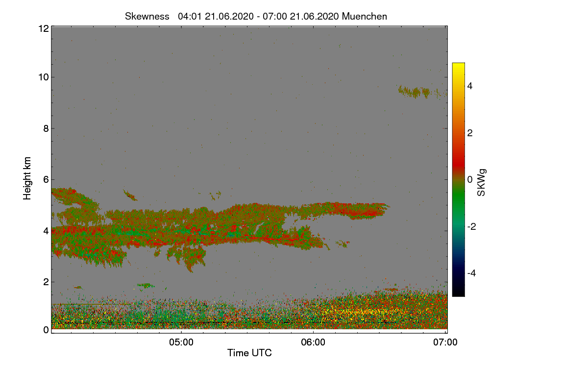Click the height axis '4' tick label
Screen dimensions: 588x392
pyautogui.click(x=46, y=231)
